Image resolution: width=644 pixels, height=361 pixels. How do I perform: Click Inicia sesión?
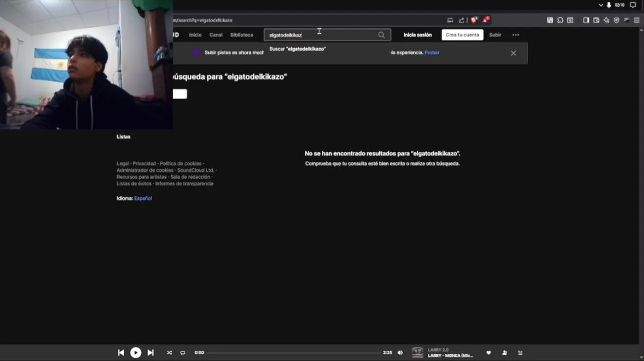[x=417, y=35]
